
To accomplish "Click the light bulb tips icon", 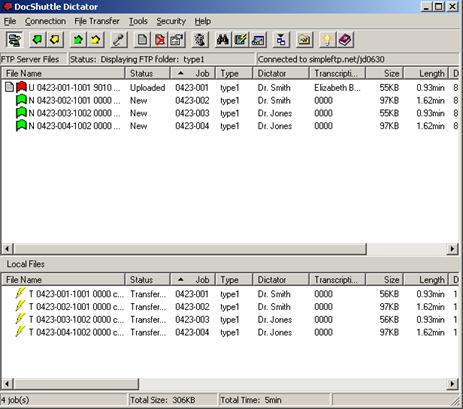I will (x=327, y=40).
